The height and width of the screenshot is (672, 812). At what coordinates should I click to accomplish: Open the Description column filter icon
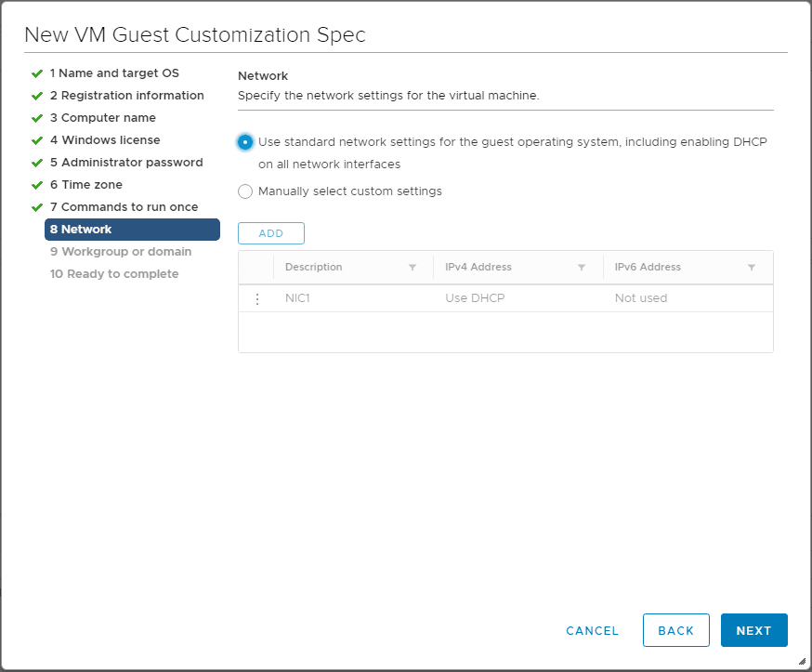413,268
